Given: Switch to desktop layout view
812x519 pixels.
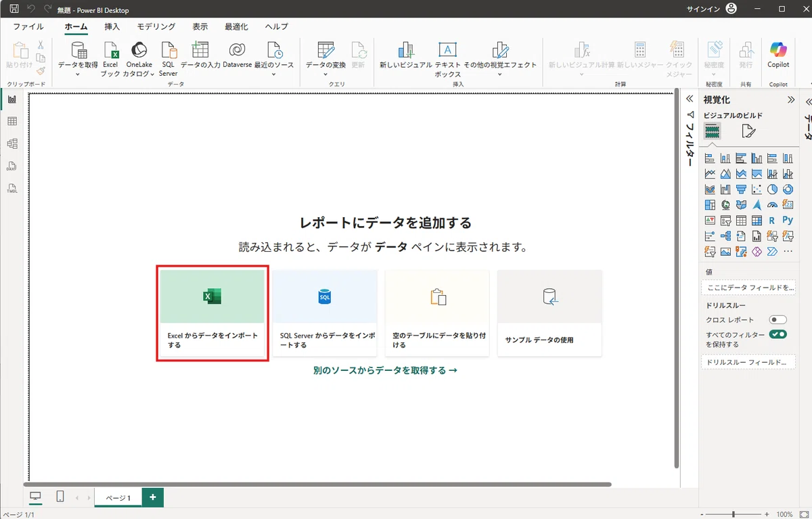Looking at the screenshot, I should point(35,497).
